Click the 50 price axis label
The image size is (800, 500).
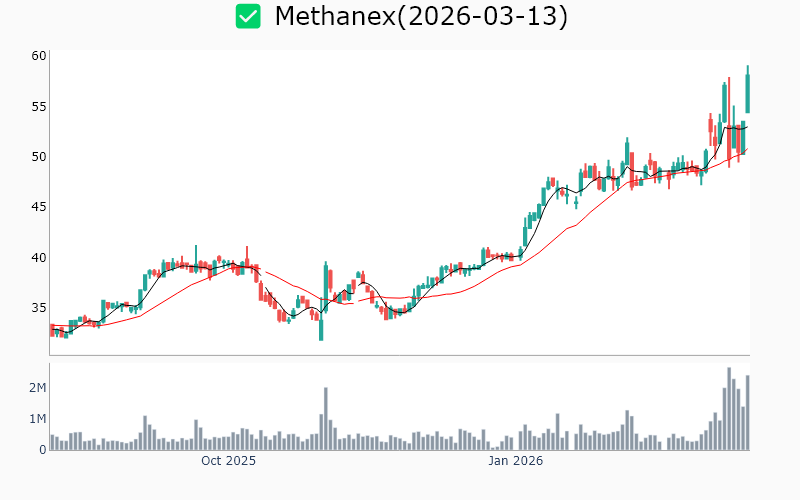[39, 157]
